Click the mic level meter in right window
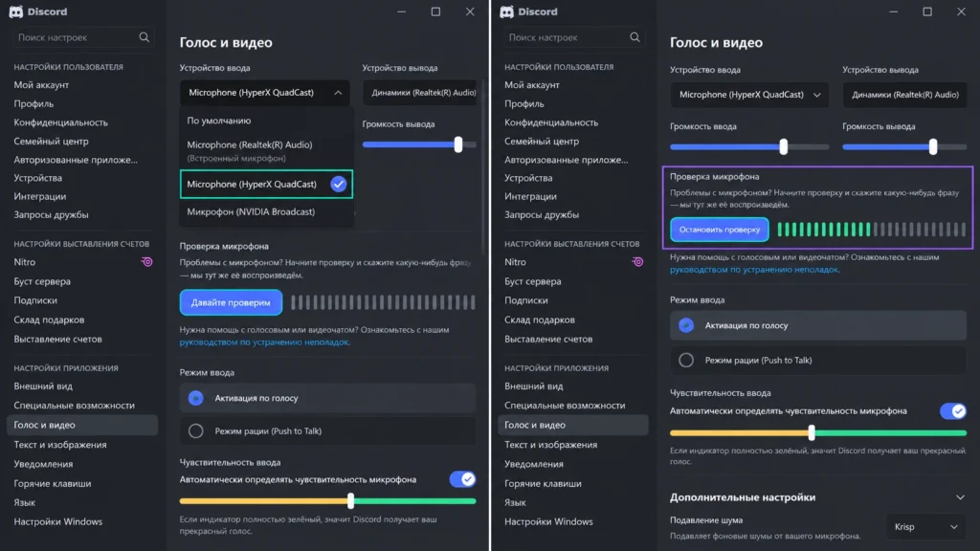 (x=871, y=230)
